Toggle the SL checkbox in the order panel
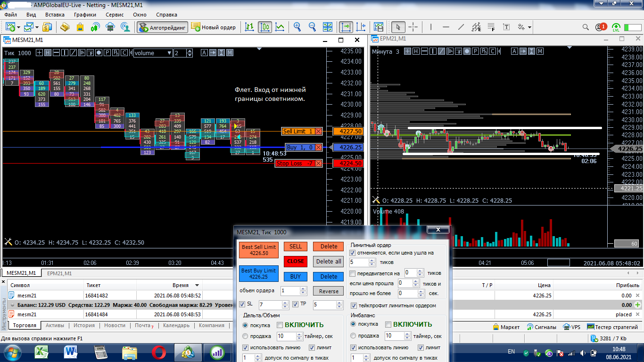This screenshot has width=644, height=362. point(242,304)
